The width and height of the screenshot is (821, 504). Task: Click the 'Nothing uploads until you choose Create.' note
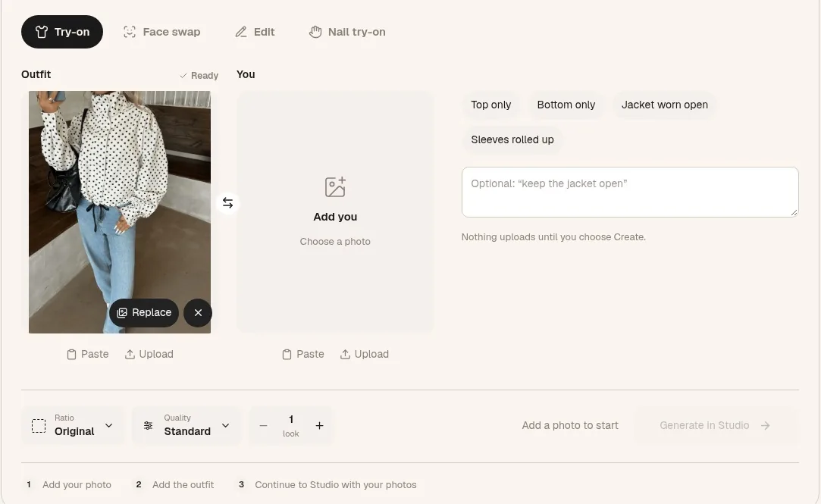coord(553,237)
